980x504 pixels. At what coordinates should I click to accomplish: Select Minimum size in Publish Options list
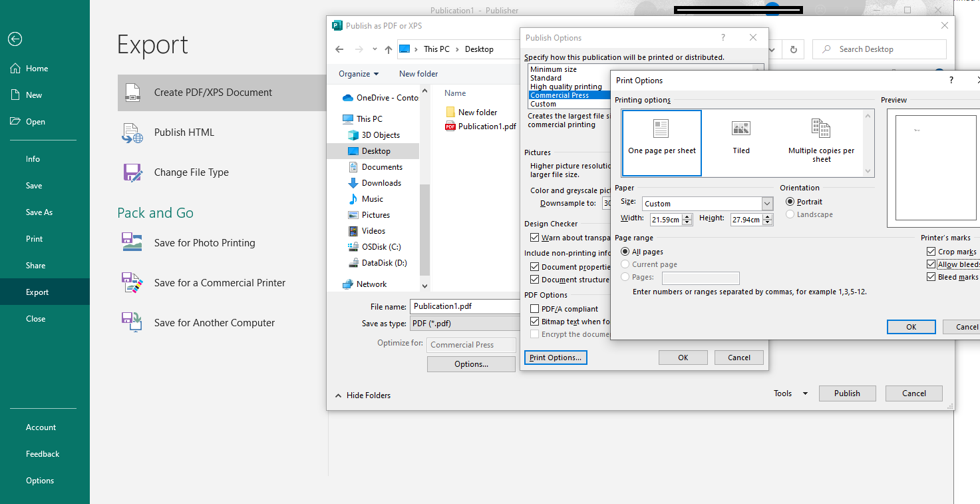(x=554, y=69)
